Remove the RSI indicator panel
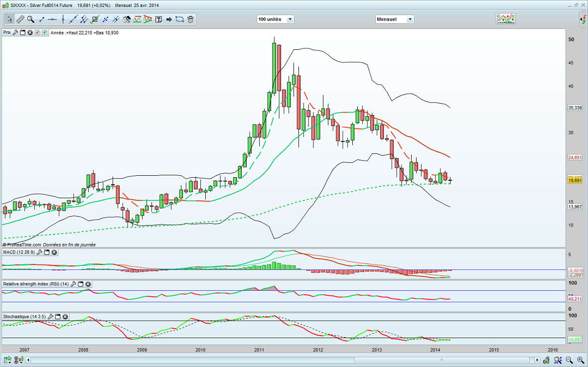The width and height of the screenshot is (588, 367). coord(88,284)
